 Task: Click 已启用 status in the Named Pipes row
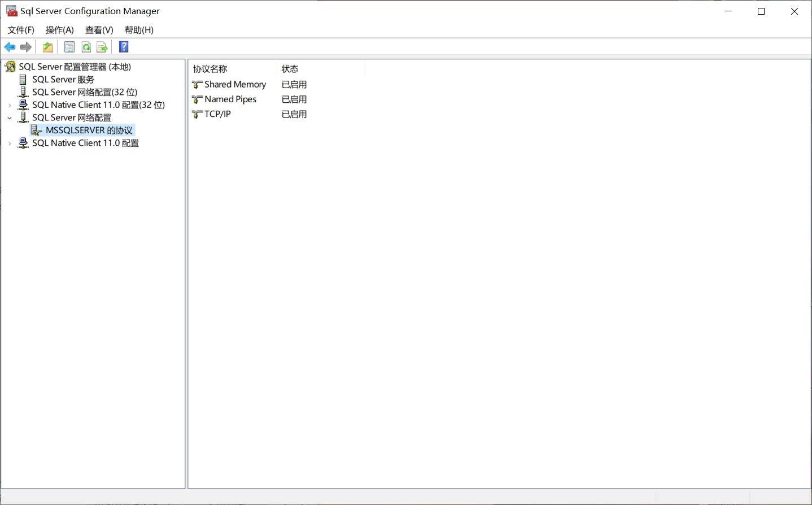click(294, 99)
